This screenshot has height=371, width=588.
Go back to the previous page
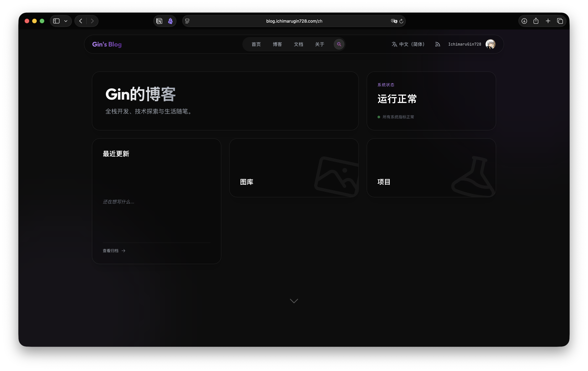pyautogui.click(x=81, y=21)
